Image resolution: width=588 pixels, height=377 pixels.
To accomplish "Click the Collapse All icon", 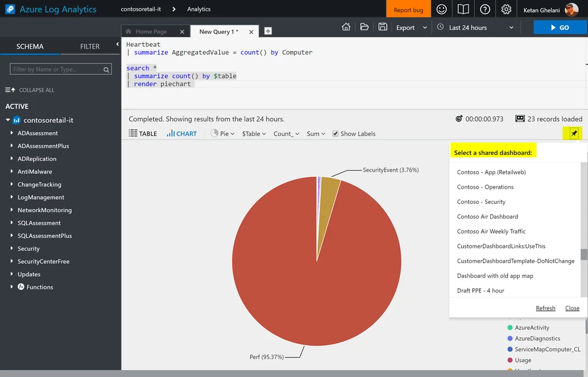I will tap(10, 90).
